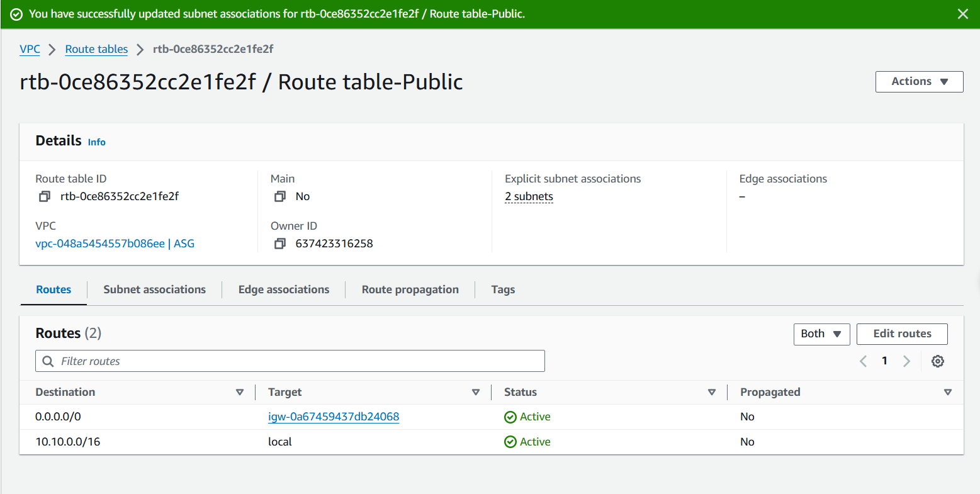Follow the igw-0a67459437db24068 target link

pos(334,416)
